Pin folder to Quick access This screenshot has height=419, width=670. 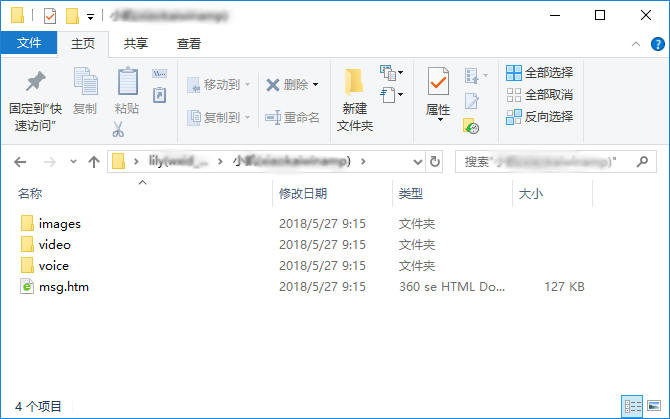pyautogui.click(x=35, y=101)
